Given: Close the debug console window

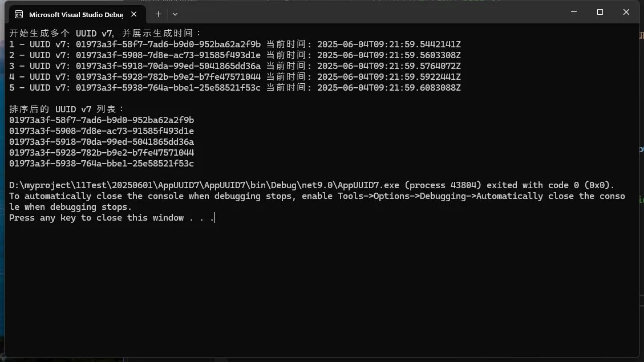Looking at the screenshot, I should (626, 12).
